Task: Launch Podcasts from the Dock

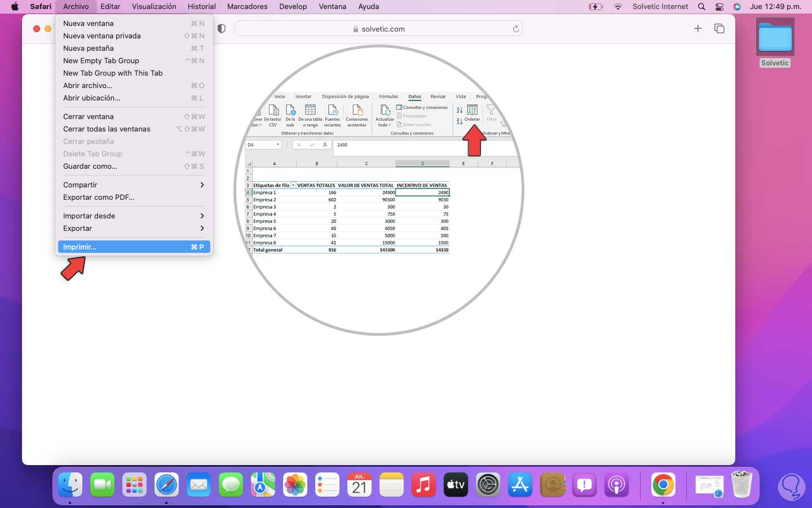Action: click(x=616, y=485)
